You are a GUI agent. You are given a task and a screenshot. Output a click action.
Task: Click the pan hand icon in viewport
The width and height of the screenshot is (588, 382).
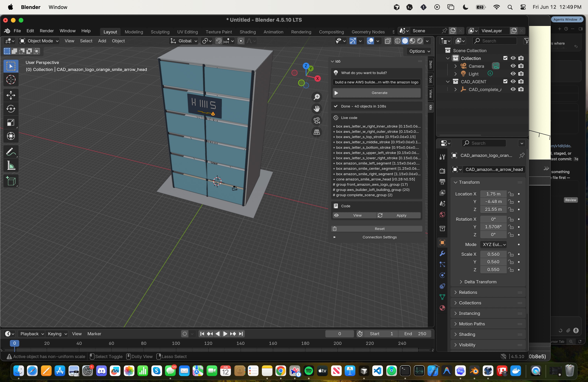pos(317,109)
